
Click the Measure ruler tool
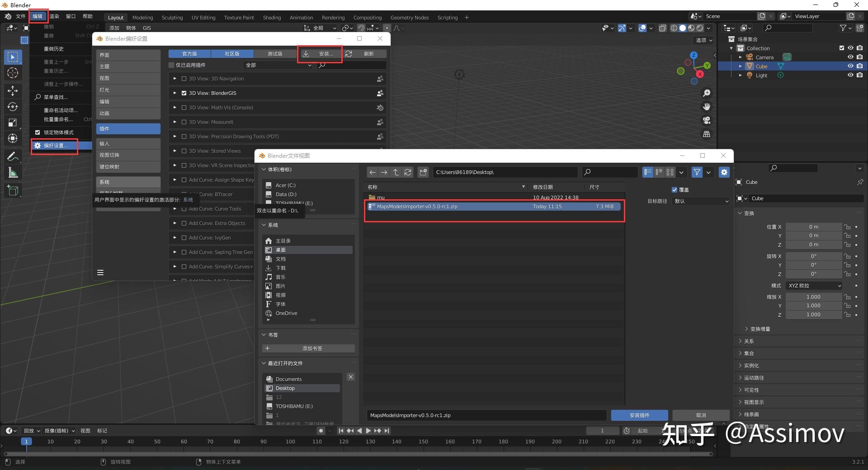13,173
